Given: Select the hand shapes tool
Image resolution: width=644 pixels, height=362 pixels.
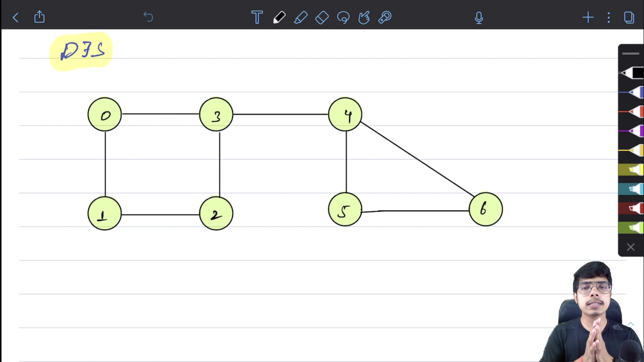Looking at the screenshot, I should [364, 17].
